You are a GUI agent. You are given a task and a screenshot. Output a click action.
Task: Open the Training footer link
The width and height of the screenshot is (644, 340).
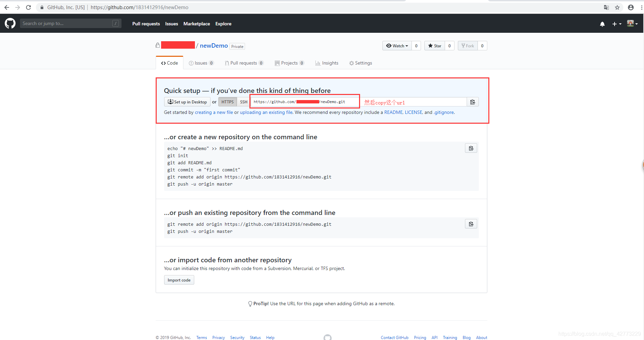point(450,337)
